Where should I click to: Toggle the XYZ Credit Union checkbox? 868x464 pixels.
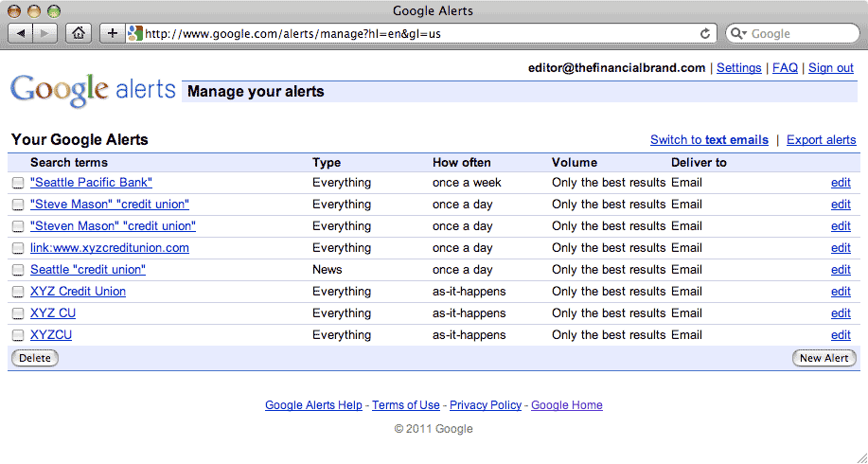18,292
